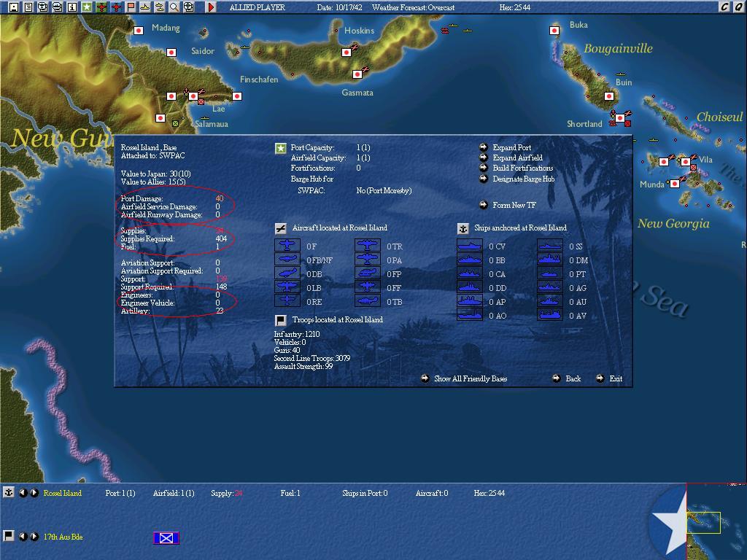The width and height of the screenshot is (747, 560).
Task: Go to previous base, left arrow by Rossel Island
Action: [x=23, y=492]
